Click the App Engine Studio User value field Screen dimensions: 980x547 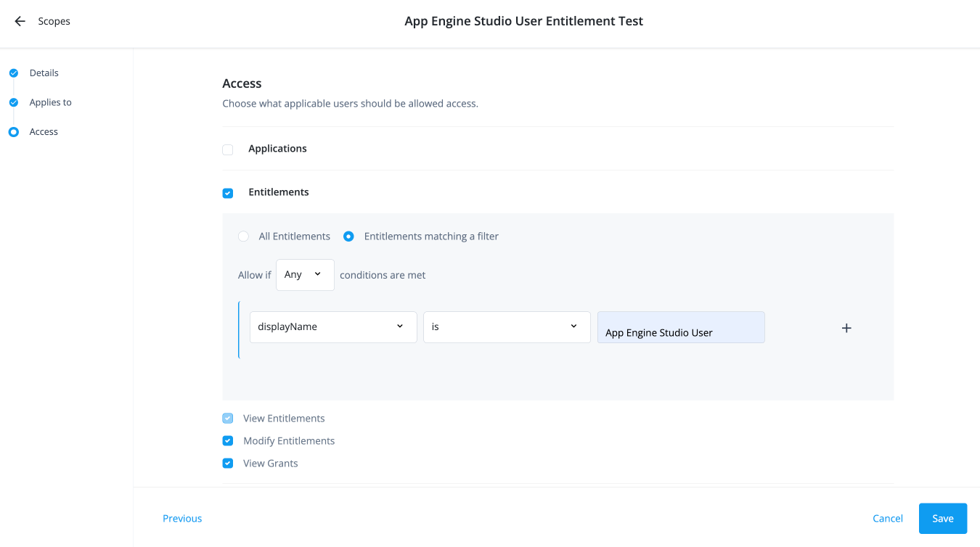pos(680,328)
